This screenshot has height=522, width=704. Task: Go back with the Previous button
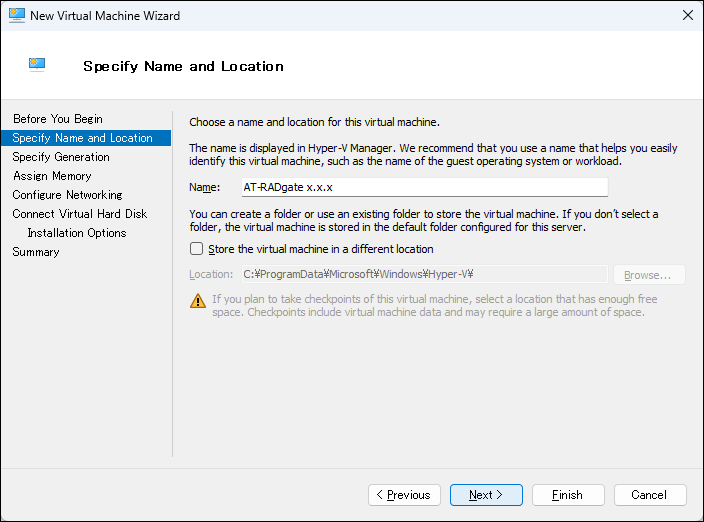tap(404, 495)
